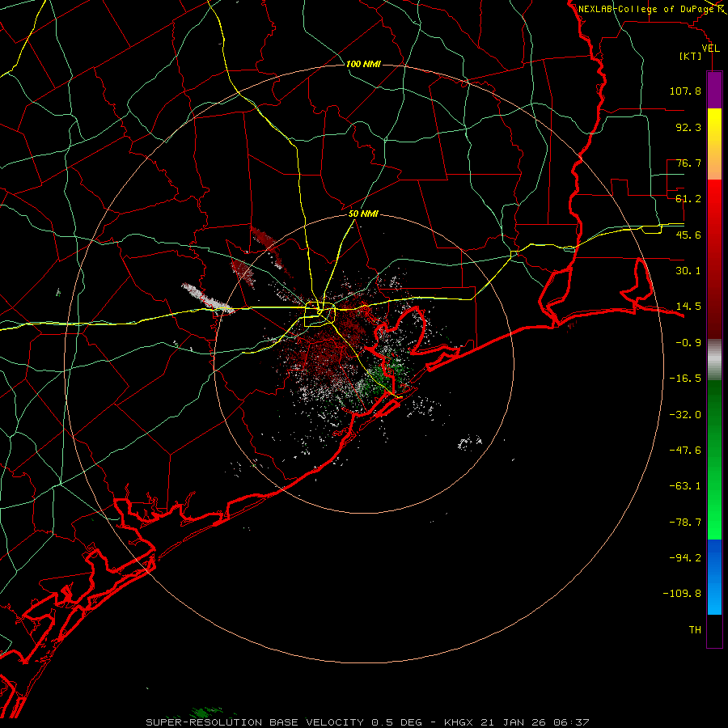Viewport: 728px width, 728px height.
Task: Click the 0.5 DEG elevation text in footer
Action: (396, 722)
